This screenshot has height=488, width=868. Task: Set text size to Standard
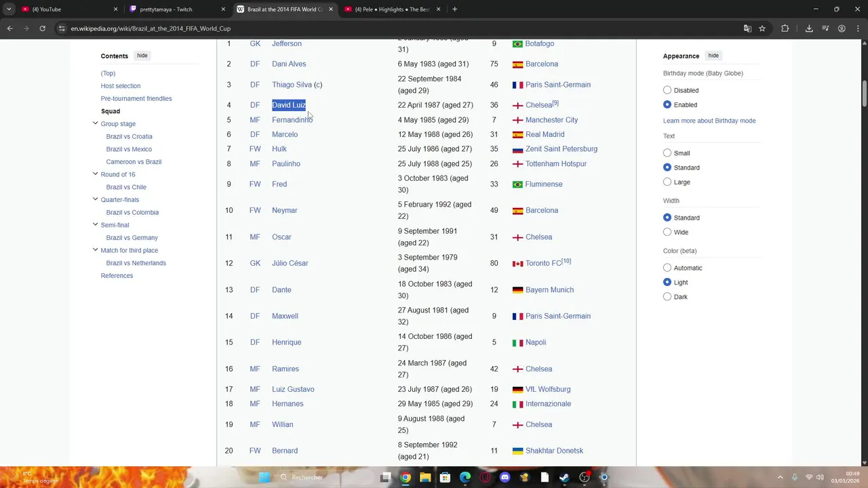coord(667,167)
